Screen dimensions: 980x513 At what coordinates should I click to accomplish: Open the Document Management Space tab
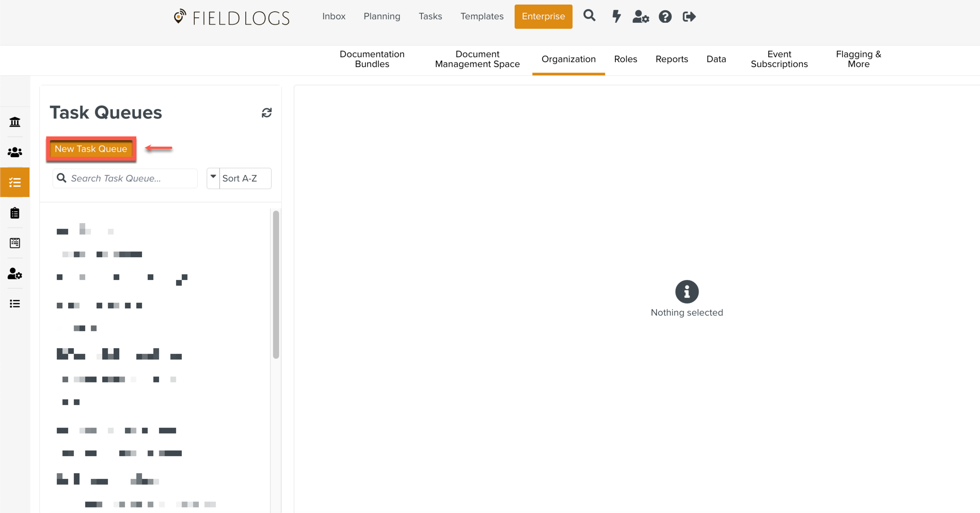click(477, 59)
